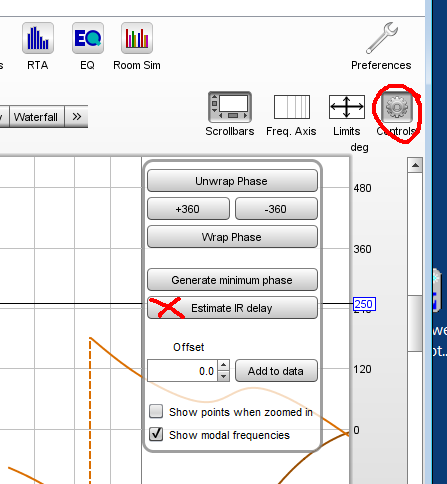Image resolution: width=447 pixels, height=484 pixels.
Task: Click the 360 axis label
Action: click(362, 249)
